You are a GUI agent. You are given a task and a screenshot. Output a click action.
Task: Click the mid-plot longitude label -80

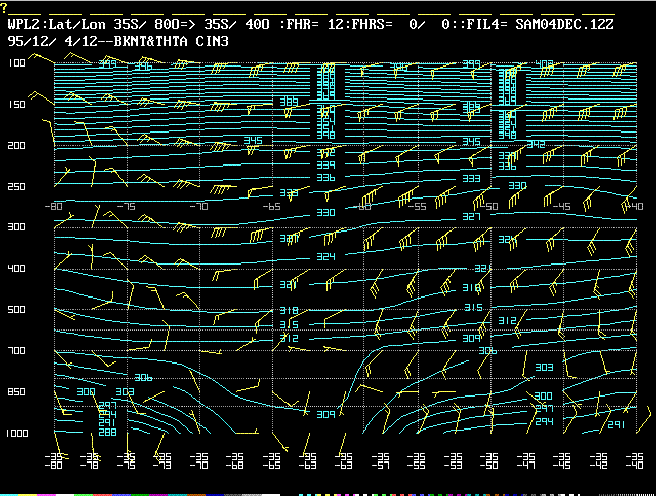tap(53, 207)
